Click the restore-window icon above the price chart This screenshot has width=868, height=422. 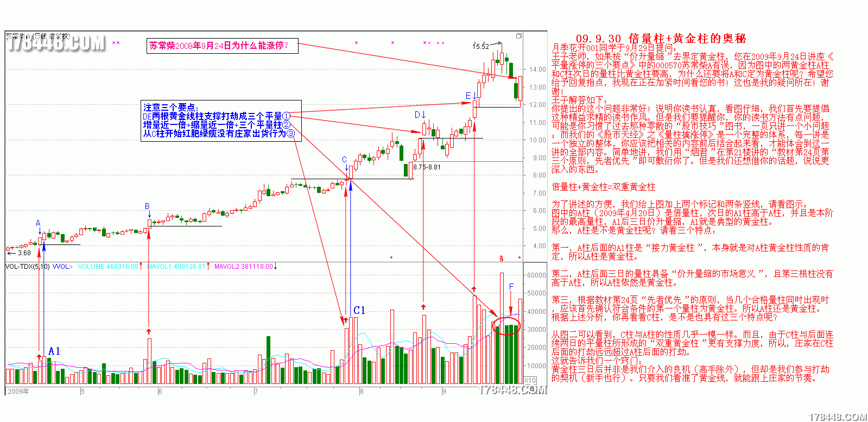[x=518, y=36]
